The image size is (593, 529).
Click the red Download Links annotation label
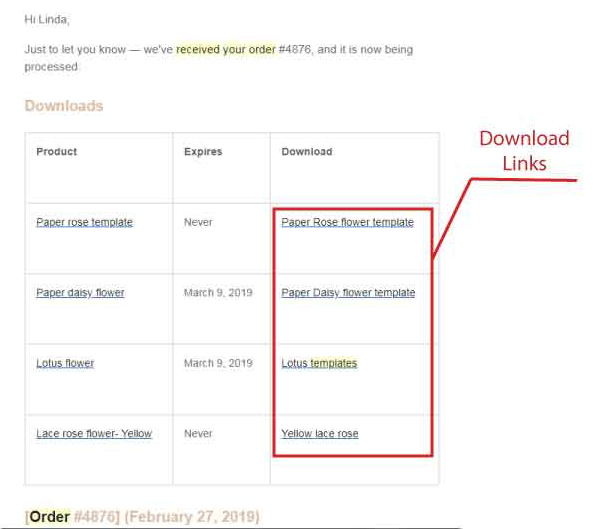coord(524,151)
